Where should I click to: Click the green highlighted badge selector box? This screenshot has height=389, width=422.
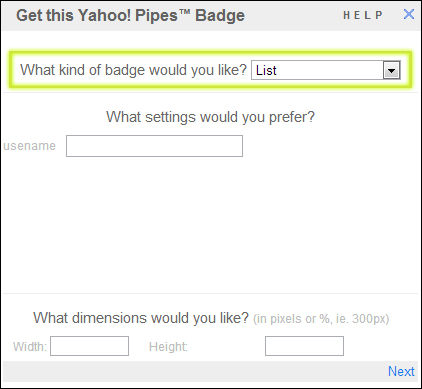pos(210,70)
